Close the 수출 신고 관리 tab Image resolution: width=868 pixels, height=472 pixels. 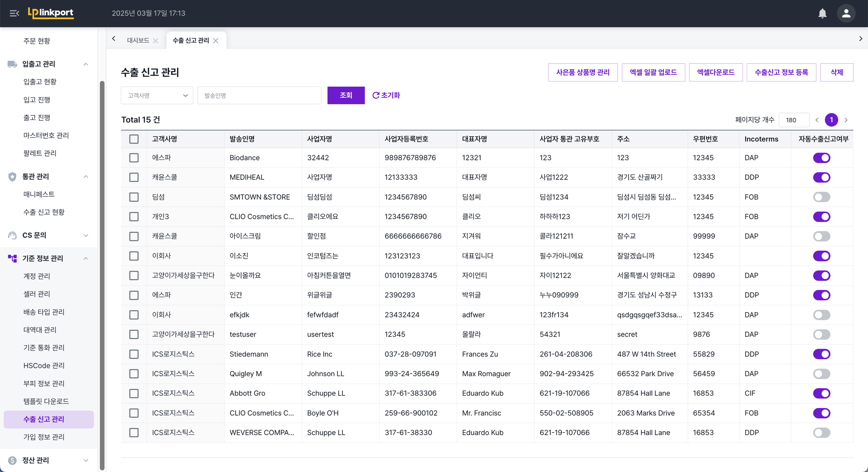tap(216, 41)
